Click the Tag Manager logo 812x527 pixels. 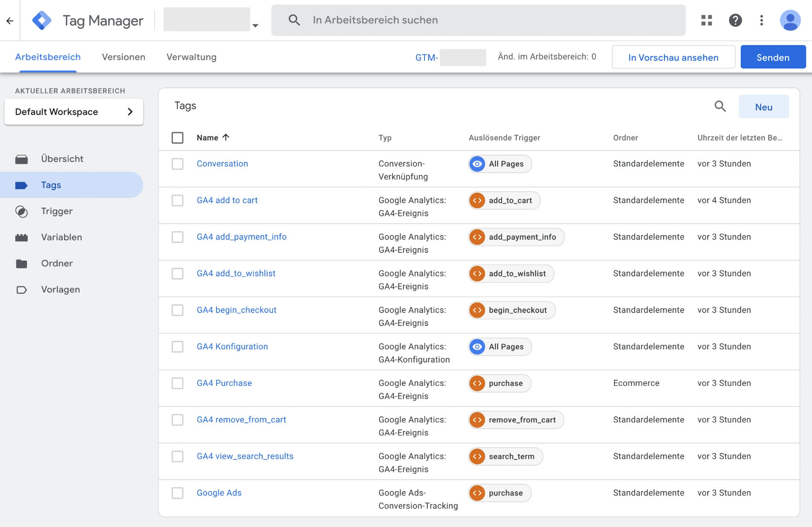tap(42, 20)
